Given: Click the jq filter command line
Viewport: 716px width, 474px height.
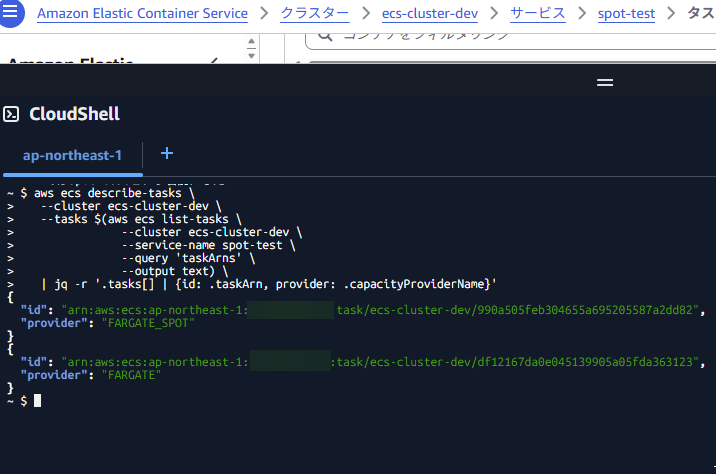Looking at the screenshot, I should [268, 284].
